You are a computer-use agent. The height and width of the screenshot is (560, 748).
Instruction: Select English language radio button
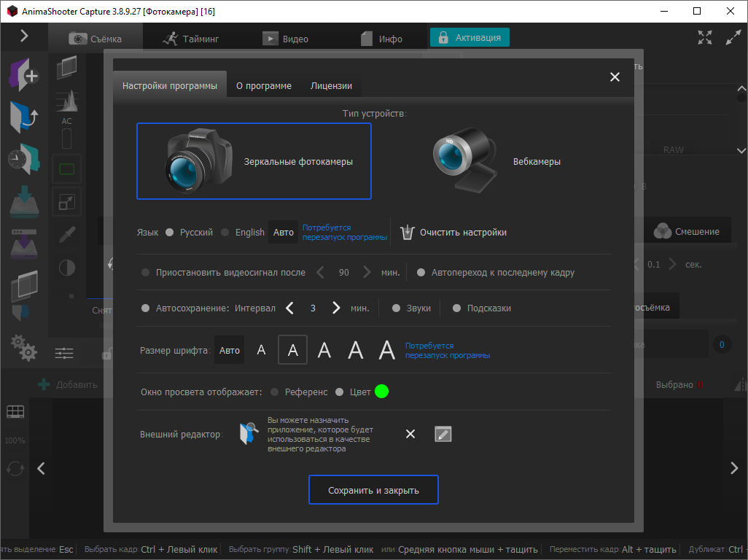(x=225, y=233)
